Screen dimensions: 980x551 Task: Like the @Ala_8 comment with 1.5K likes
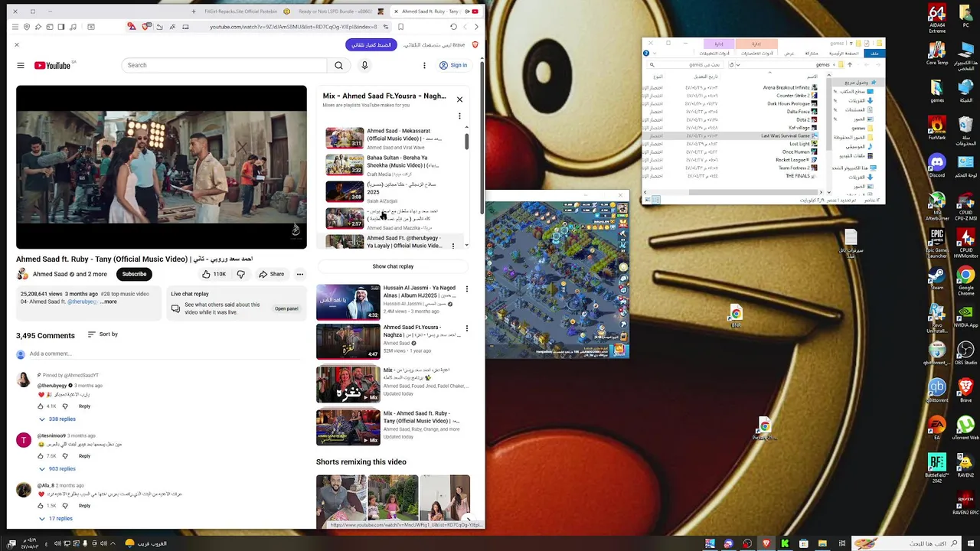(x=41, y=506)
